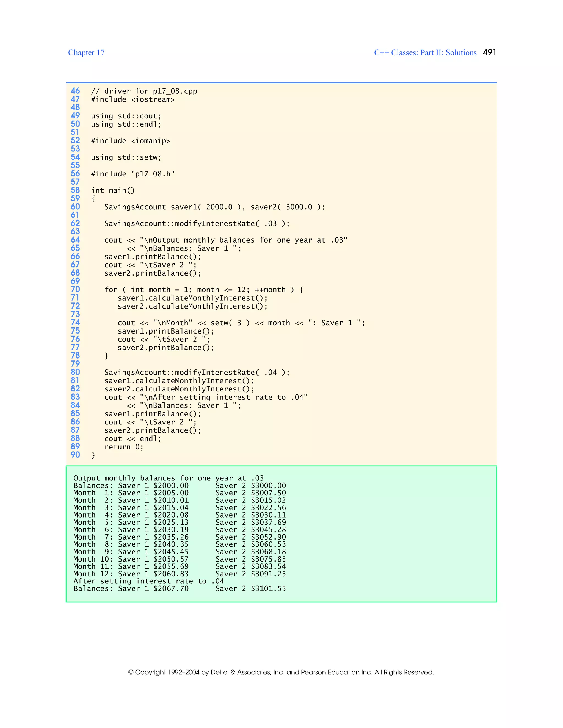Click Saver 2 value $3052.90

click(x=269, y=537)
